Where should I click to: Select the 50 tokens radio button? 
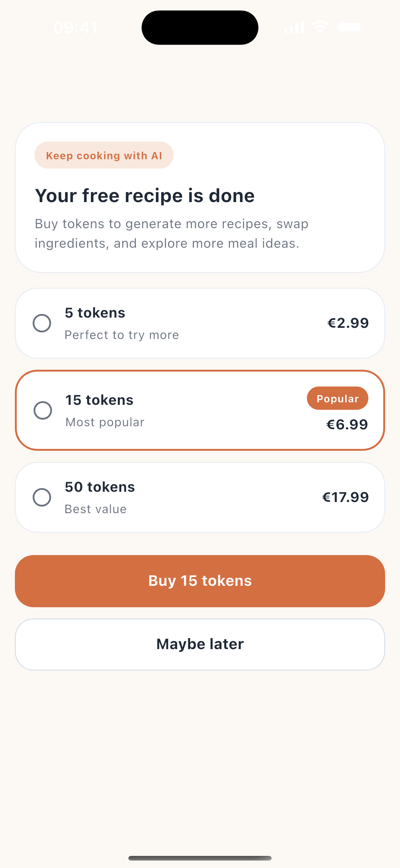point(42,497)
